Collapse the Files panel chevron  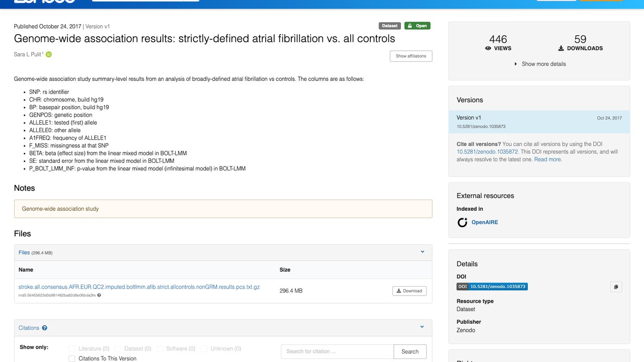pos(423,252)
